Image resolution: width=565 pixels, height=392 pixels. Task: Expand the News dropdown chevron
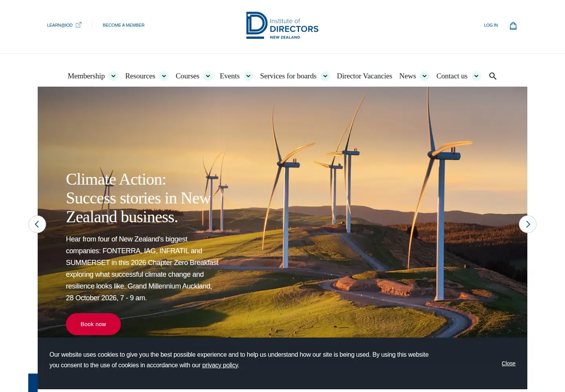pyautogui.click(x=425, y=76)
